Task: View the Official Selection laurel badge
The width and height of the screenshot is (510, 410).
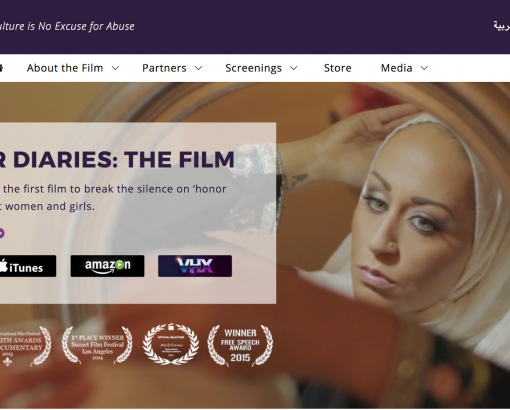Action: click(x=171, y=344)
